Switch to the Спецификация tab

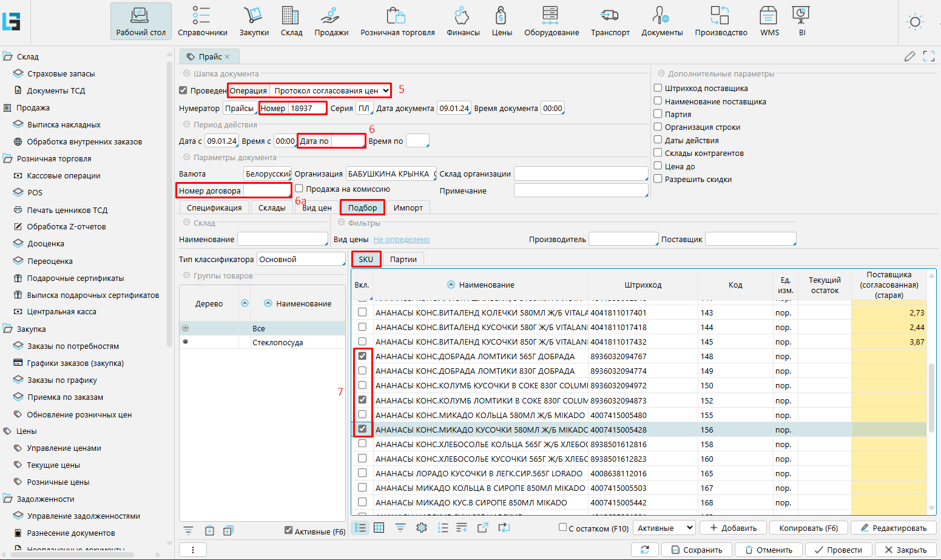coord(214,207)
